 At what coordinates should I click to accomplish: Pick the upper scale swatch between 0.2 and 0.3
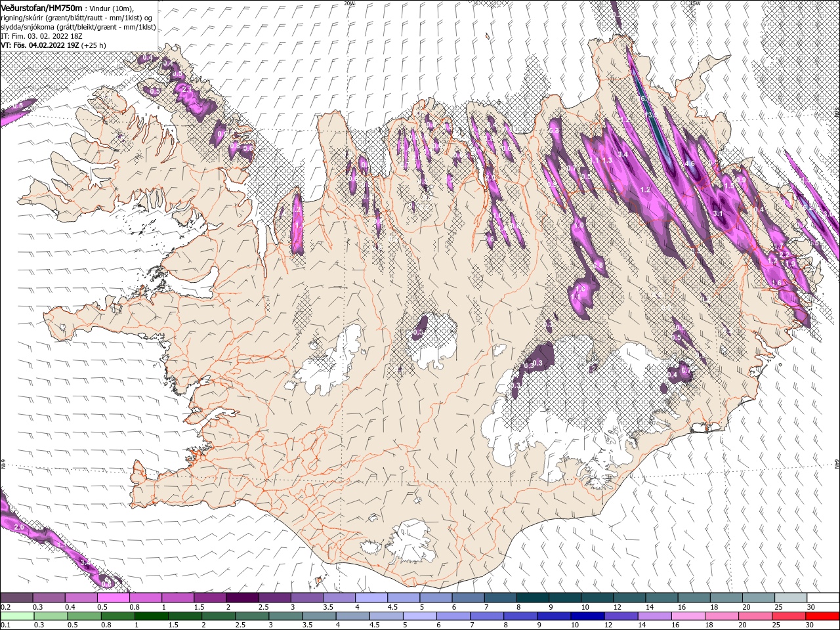(16, 597)
